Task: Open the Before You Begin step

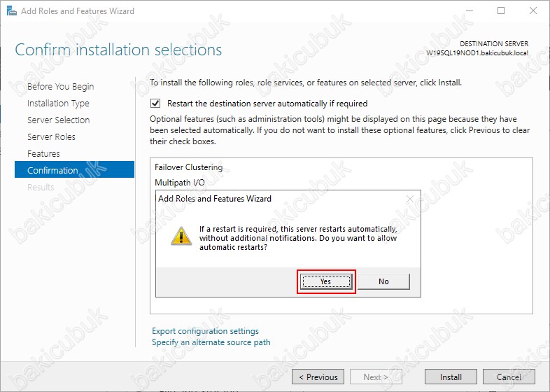Action: click(60, 87)
